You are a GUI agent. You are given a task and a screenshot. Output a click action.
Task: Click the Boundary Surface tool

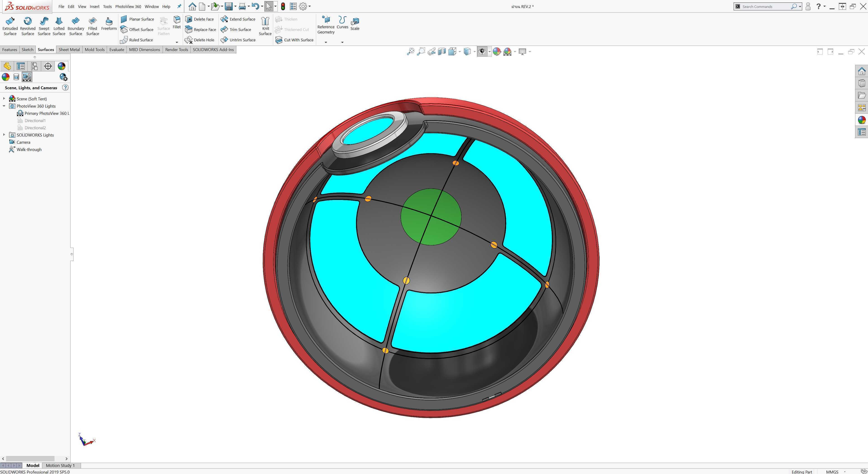pos(76,26)
